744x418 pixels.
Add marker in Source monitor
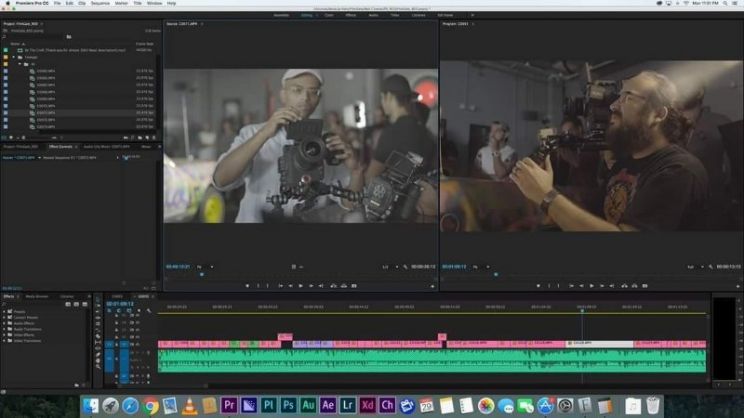tap(247, 286)
